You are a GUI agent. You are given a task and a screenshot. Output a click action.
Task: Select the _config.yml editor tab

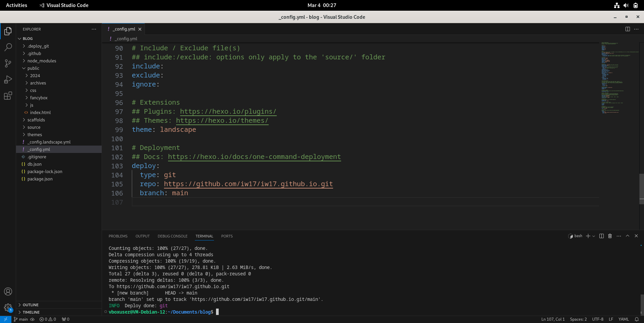click(123, 29)
